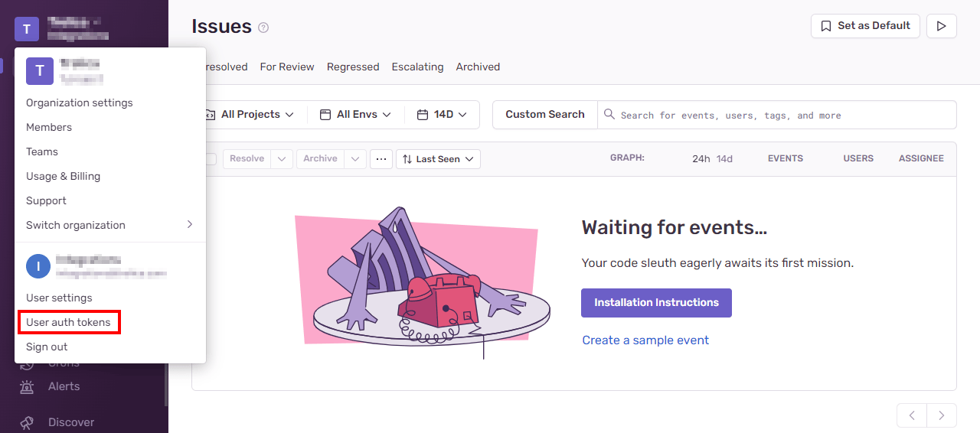This screenshot has height=433, width=980.
Task: Go to Usage & Billing
Action: [x=63, y=176]
